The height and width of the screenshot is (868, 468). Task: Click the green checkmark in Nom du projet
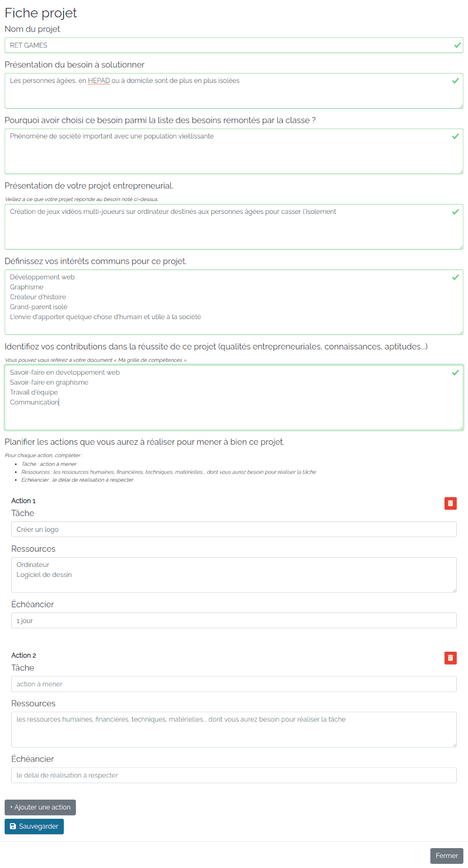[456, 45]
